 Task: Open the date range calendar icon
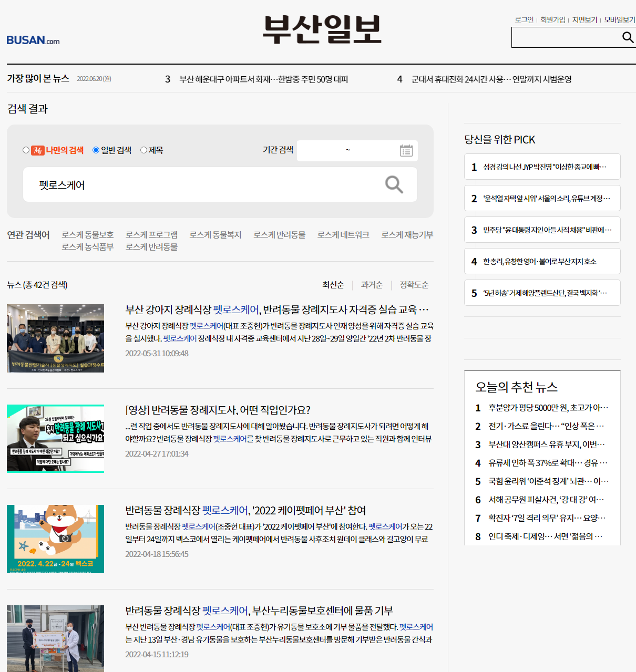(406, 151)
